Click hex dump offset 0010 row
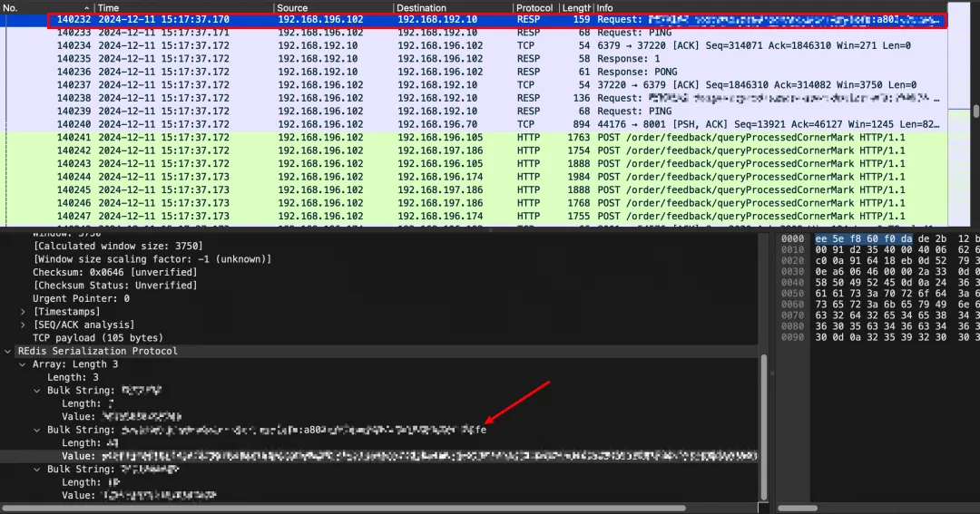 tap(877, 250)
